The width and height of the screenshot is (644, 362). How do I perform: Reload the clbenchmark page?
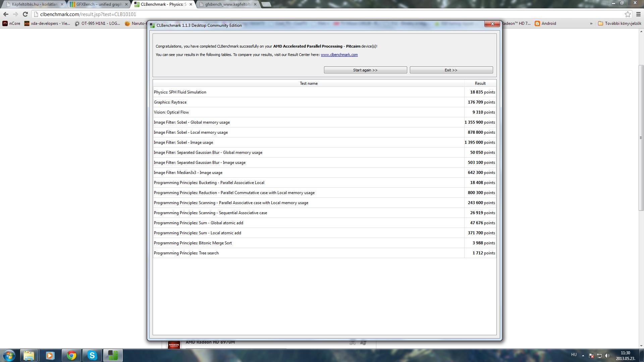pyautogui.click(x=25, y=14)
